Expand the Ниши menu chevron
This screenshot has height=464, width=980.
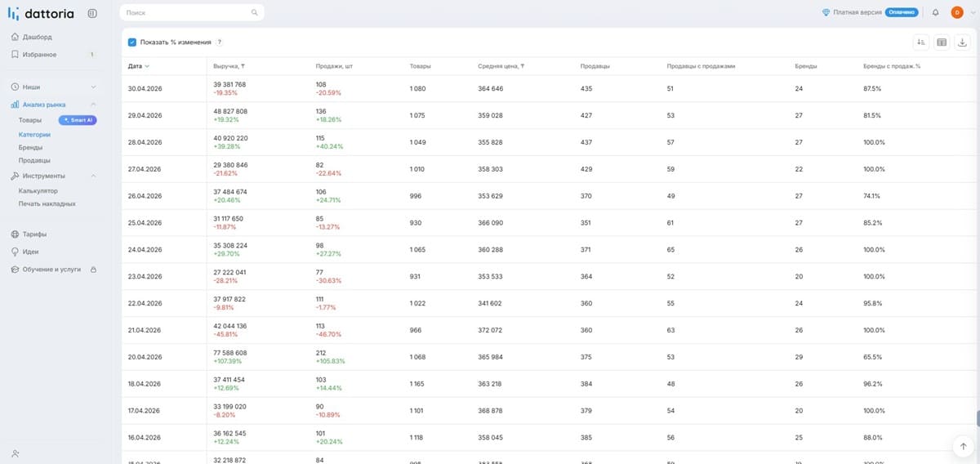coord(93,87)
